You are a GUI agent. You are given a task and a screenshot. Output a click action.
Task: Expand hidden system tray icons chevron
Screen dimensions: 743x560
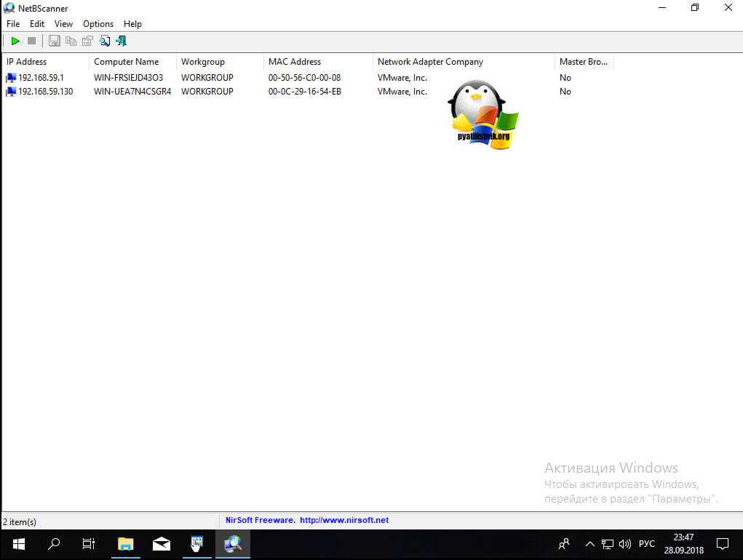(589, 543)
